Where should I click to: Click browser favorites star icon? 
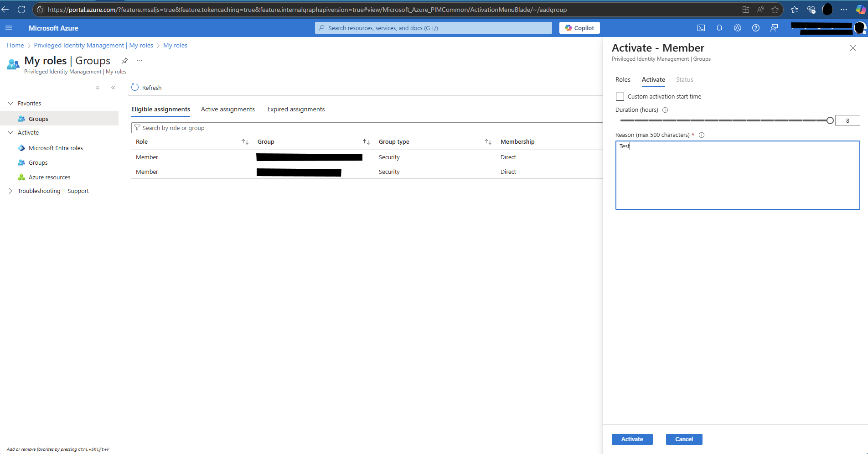(775, 10)
